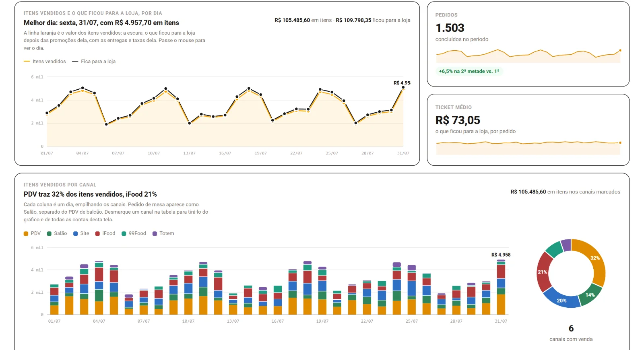Click the PDV orange legend swatch
Screen dimensions: 644x350
point(26,234)
